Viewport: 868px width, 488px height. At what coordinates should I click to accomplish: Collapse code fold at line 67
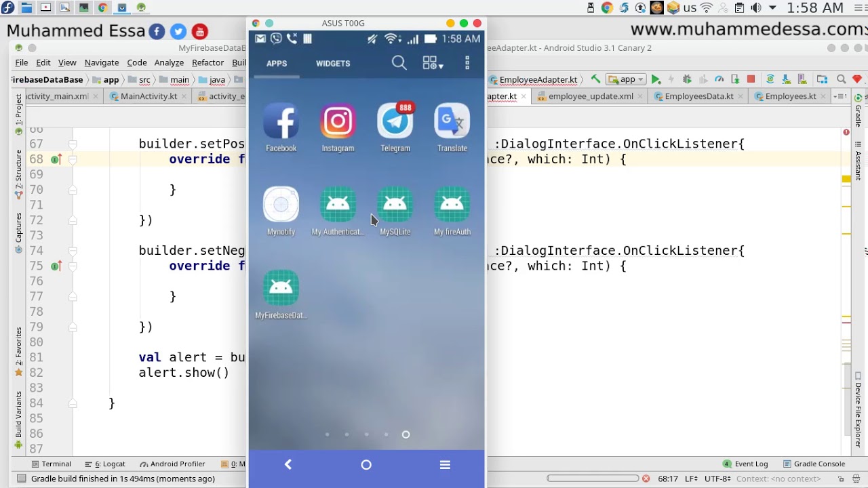pyautogui.click(x=73, y=144)
